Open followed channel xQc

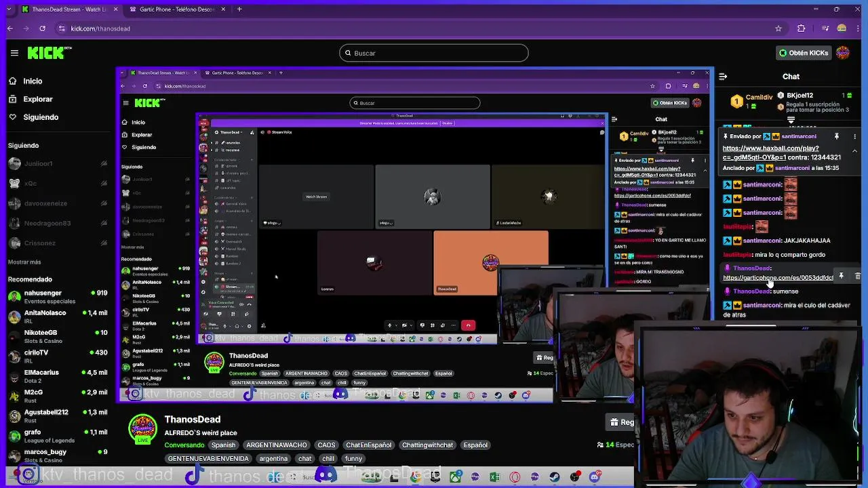pyautogui.click(x=58, y=183)
